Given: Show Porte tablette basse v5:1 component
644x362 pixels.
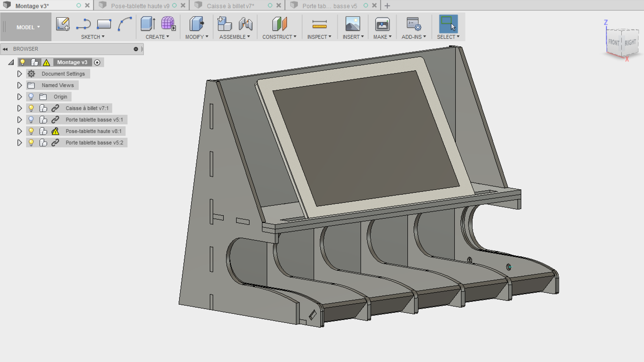Looking at the screenshot, I should tap(31, 120).
